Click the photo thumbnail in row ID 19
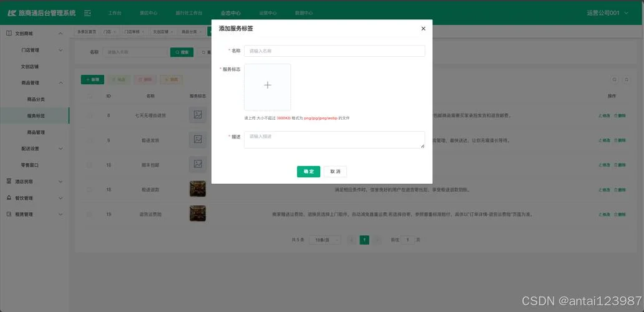Screen dimensions: 644x312 point(198,213)
